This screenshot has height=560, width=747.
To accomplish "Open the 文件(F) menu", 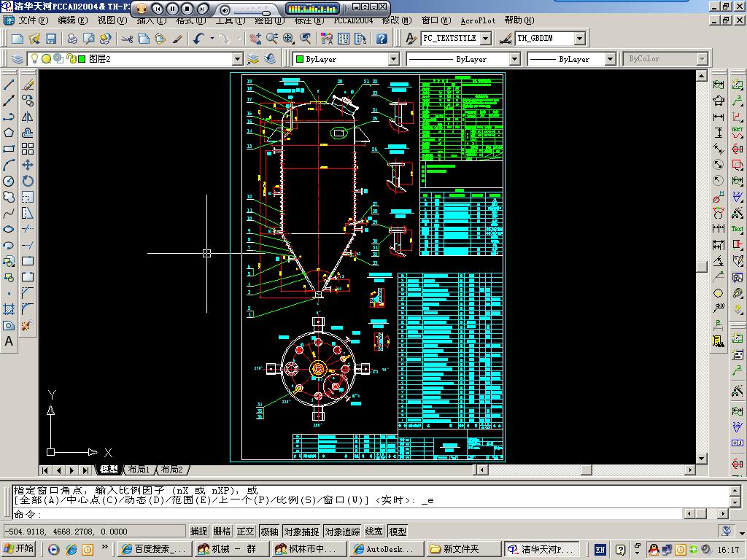I will pos(34,20).
